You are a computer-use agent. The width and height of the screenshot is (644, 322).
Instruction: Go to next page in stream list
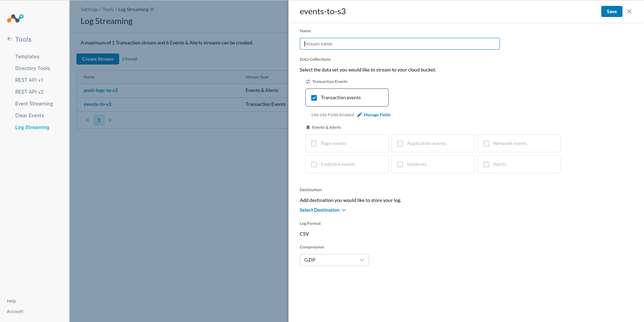110,120
